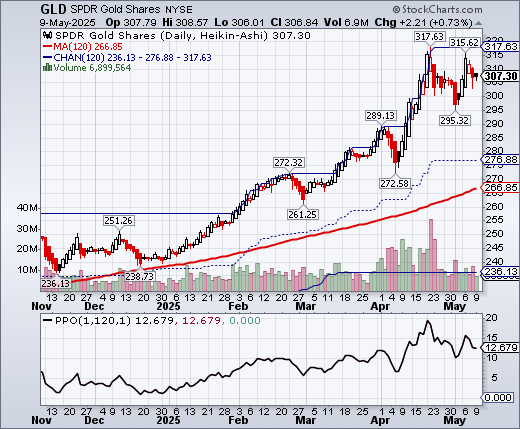Click the 251.26 price callout
The height and width of the screenshot is (429, 520).
(x=119, y=221)
